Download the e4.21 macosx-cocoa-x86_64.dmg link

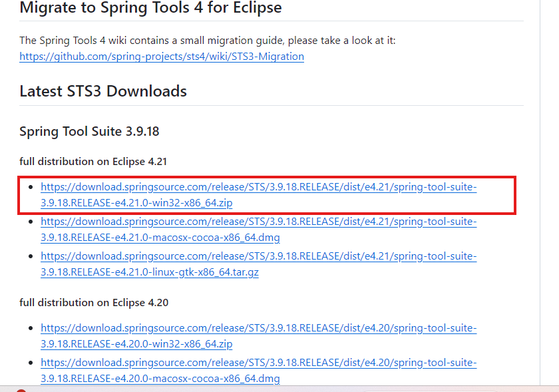coord(258,230)
